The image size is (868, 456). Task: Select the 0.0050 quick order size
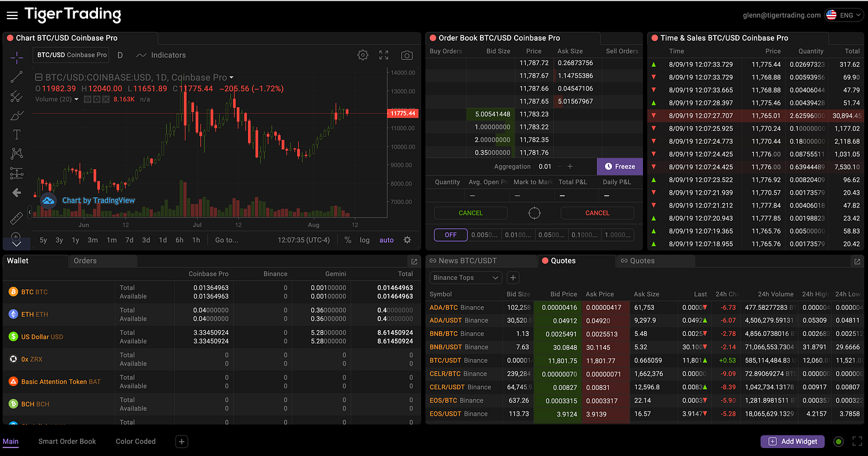tap(484, 235)
